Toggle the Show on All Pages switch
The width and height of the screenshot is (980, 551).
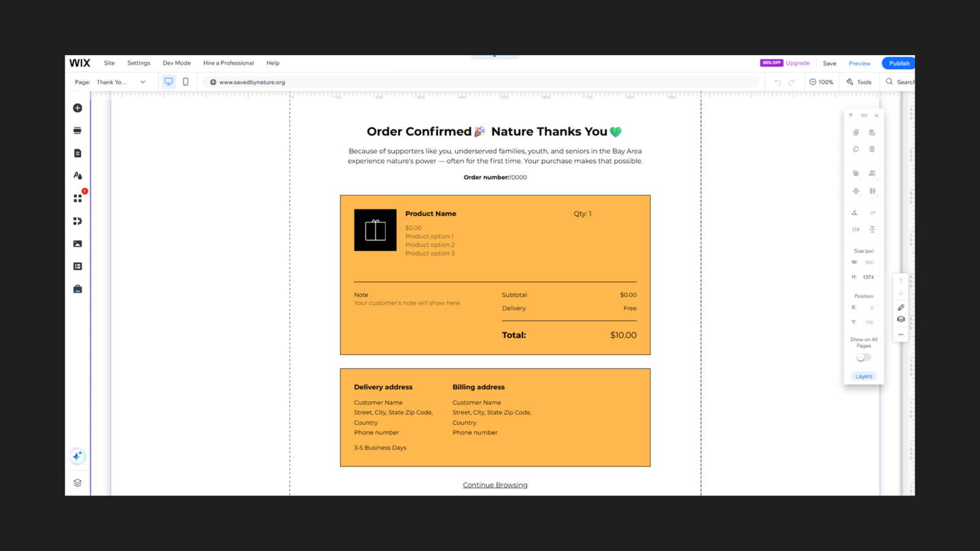click(x=863, y=357)
